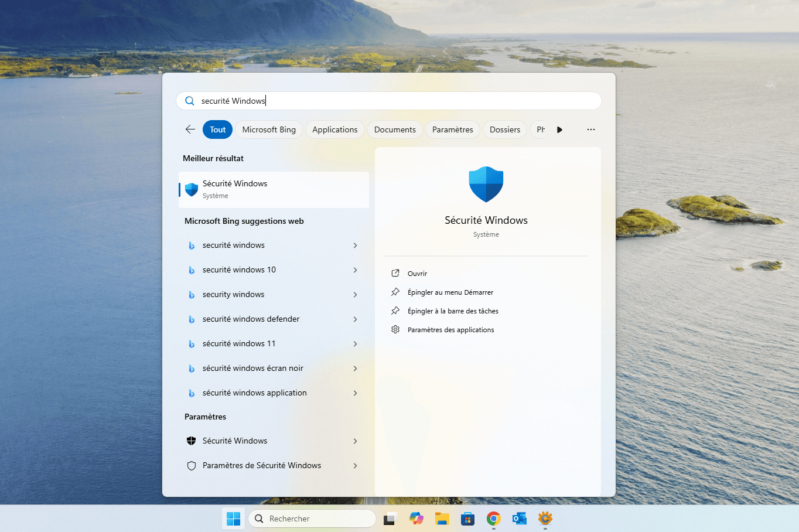Click the Bing icon beside 'sécurité windows écran noir'
This screenshot has width=799, height=532.
coord(191,369)
